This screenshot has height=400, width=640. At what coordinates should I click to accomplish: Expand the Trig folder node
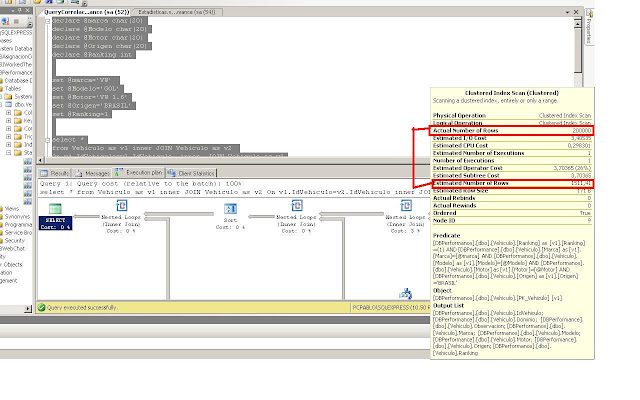click(x=9, y=137)
